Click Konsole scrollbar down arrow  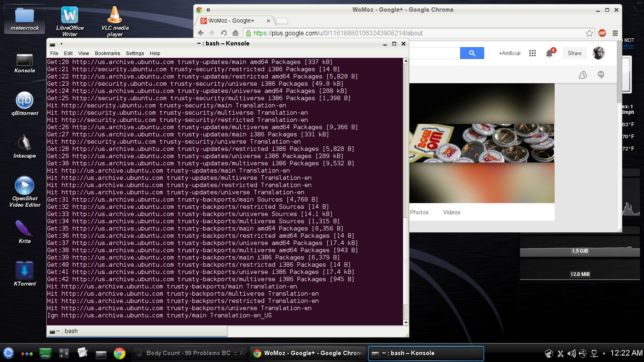coord(406,323)
